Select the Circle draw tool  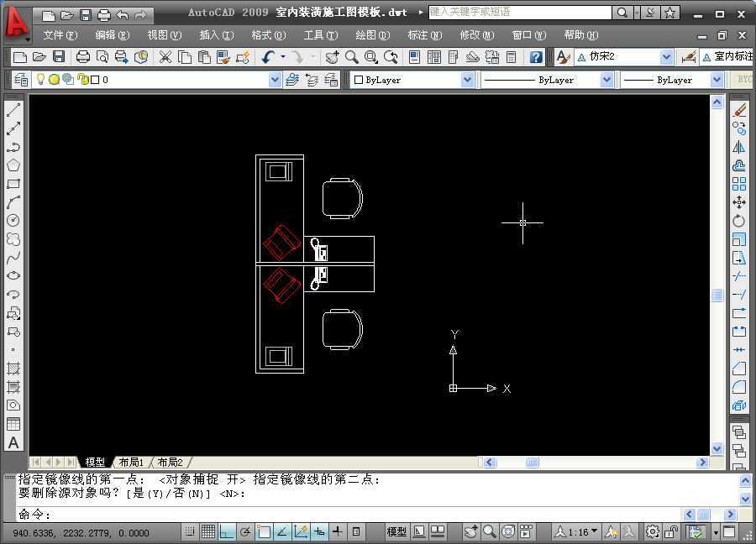[13, 220]
